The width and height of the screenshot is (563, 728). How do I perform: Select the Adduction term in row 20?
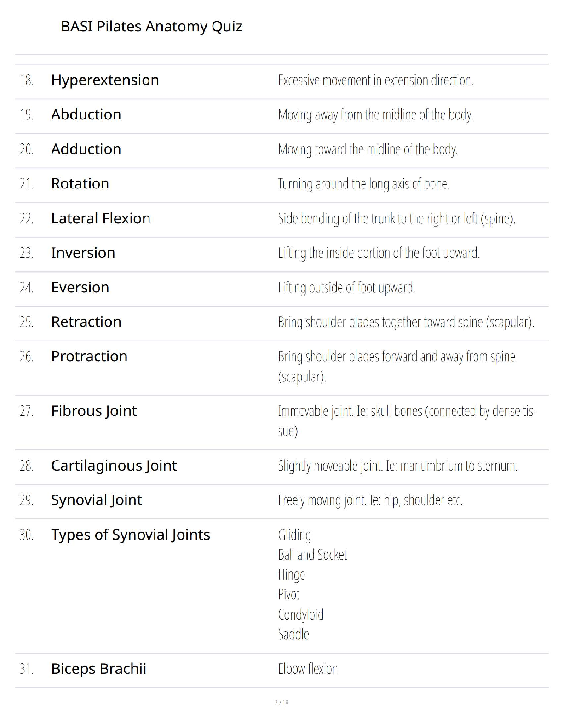86,149
